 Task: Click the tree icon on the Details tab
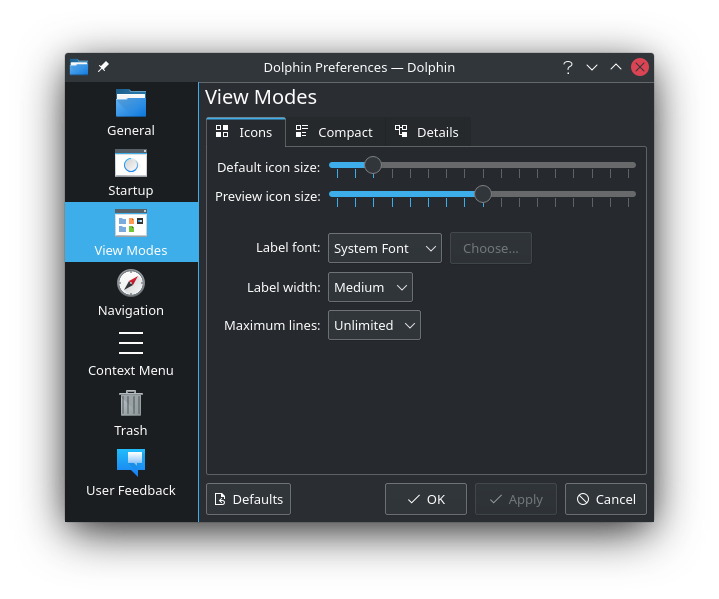[x=401, y=131]
